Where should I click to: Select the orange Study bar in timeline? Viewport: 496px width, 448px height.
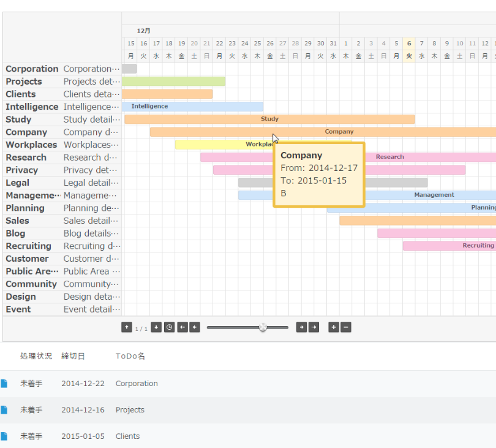click(x=269, y=119)
